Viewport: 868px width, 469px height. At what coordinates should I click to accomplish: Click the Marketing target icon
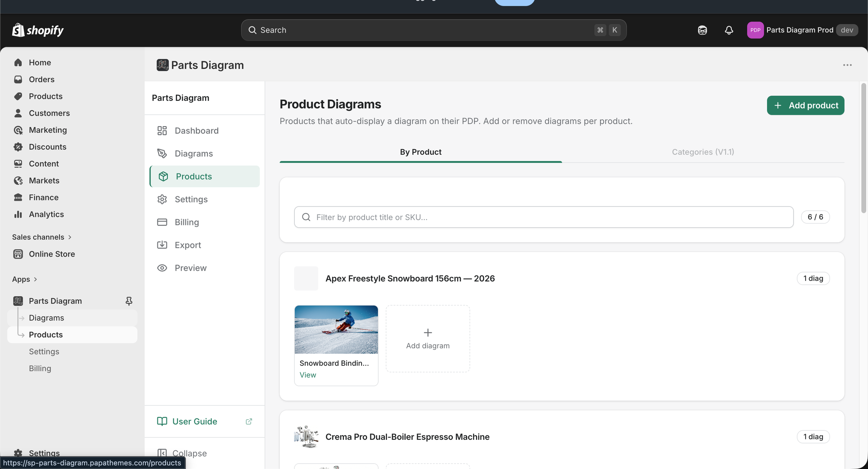click(x=18, y=130)
